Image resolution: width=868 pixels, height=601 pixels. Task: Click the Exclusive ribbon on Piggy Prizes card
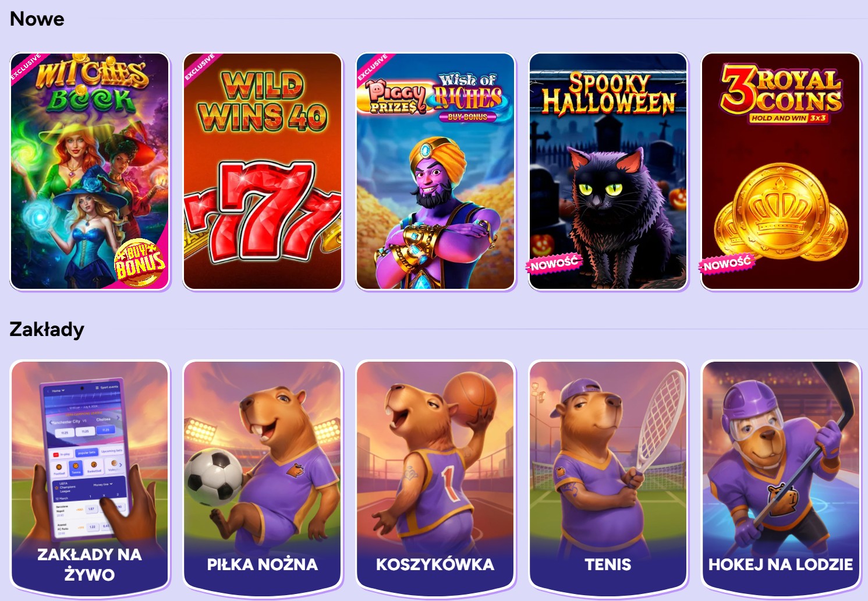click(x=371, y=68)
